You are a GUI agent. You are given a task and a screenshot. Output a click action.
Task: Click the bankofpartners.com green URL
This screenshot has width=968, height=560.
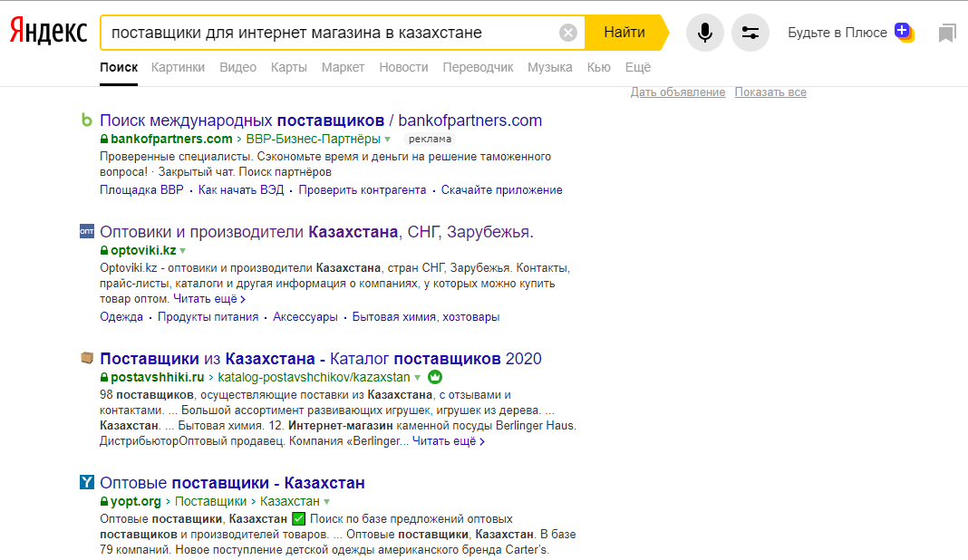tap(171, 139)
